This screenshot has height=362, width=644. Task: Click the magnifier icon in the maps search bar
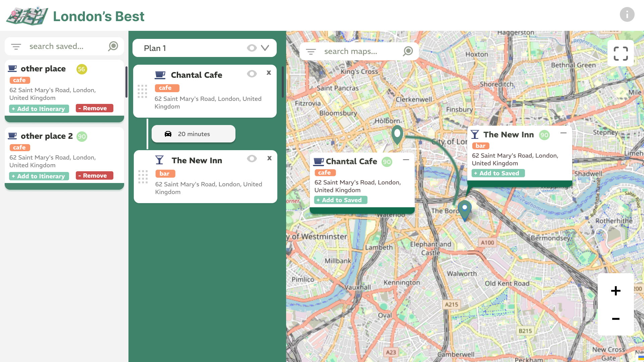(408, 51)
